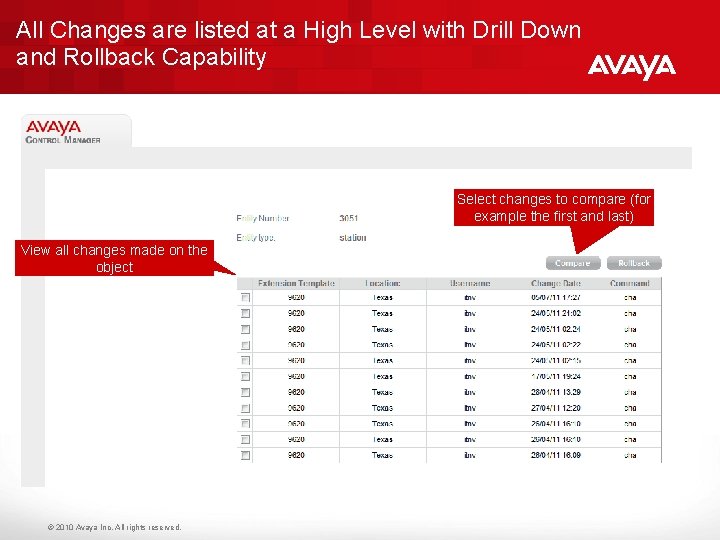Screen dimensions: 720x540
Task: Click the Entity type value station
Action: tap(353, 237)
